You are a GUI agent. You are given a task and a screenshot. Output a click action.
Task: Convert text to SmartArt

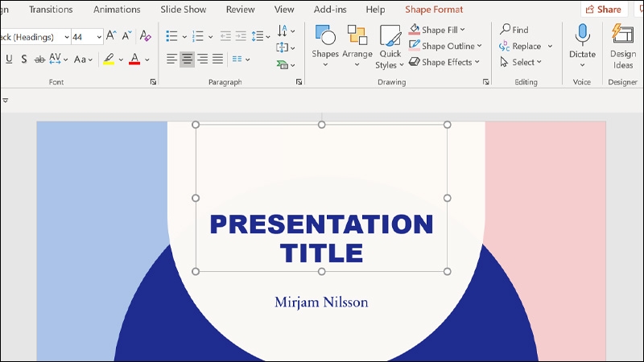point(286,65)
